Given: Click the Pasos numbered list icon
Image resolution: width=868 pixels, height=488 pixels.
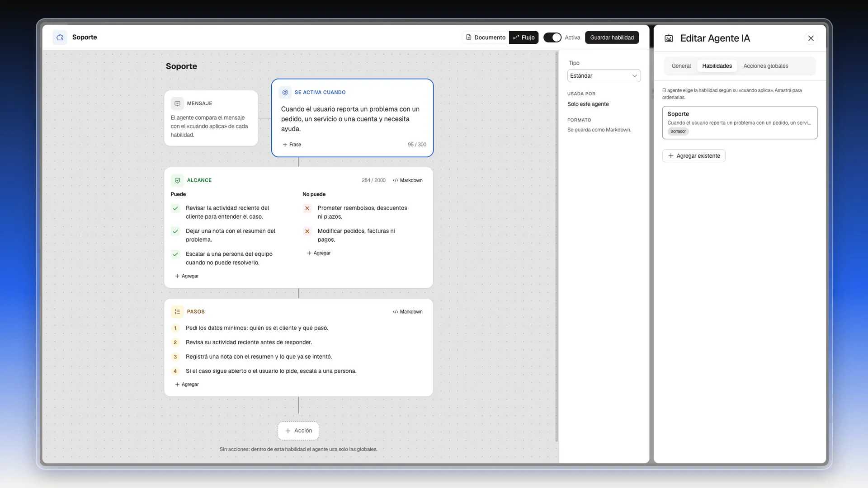Looking at the screenshot, I should click(x=177, y=312).
